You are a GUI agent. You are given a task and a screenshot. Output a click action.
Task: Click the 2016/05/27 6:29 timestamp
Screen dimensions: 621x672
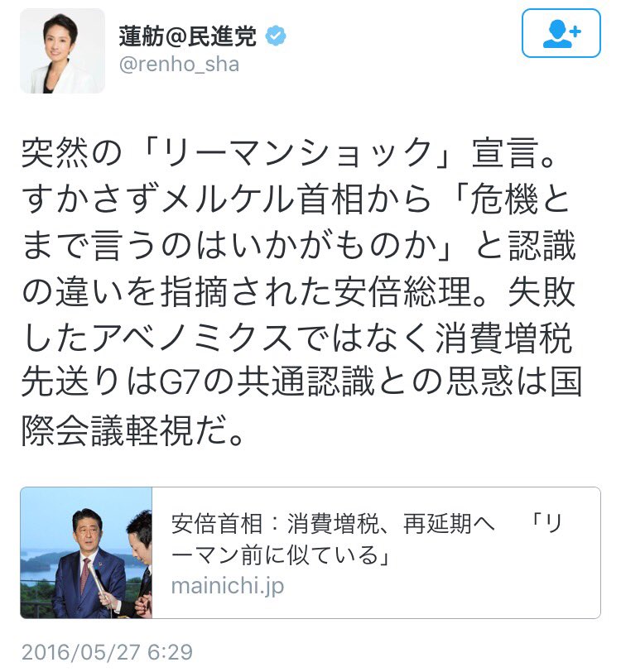[107, 652]
